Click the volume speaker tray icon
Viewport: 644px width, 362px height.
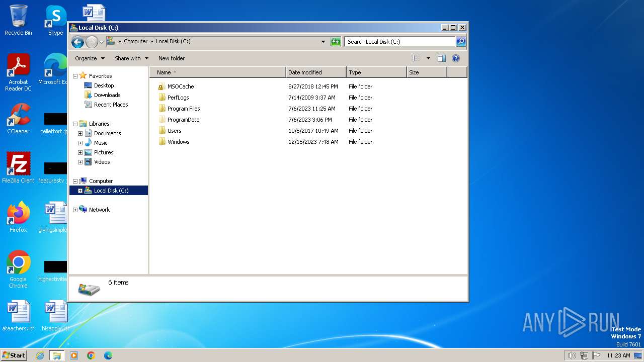tap(572, 355)
